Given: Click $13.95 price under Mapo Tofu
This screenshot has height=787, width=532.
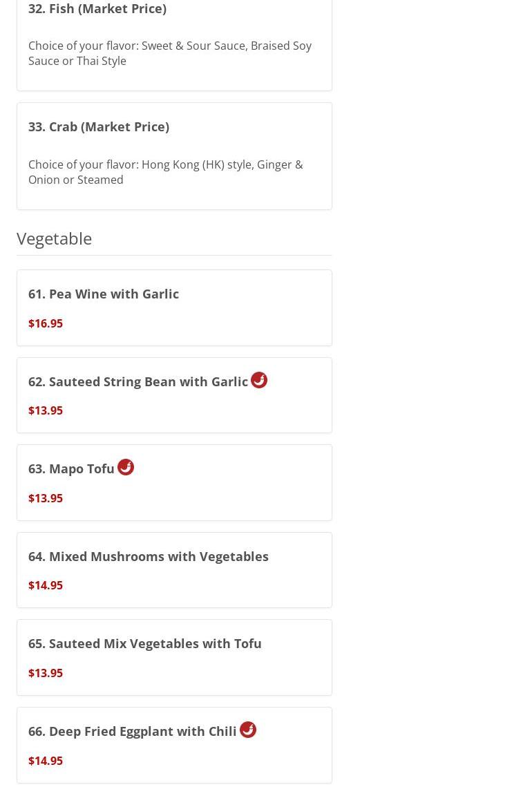Looking at the screenshot, I should tap(46, 498).
